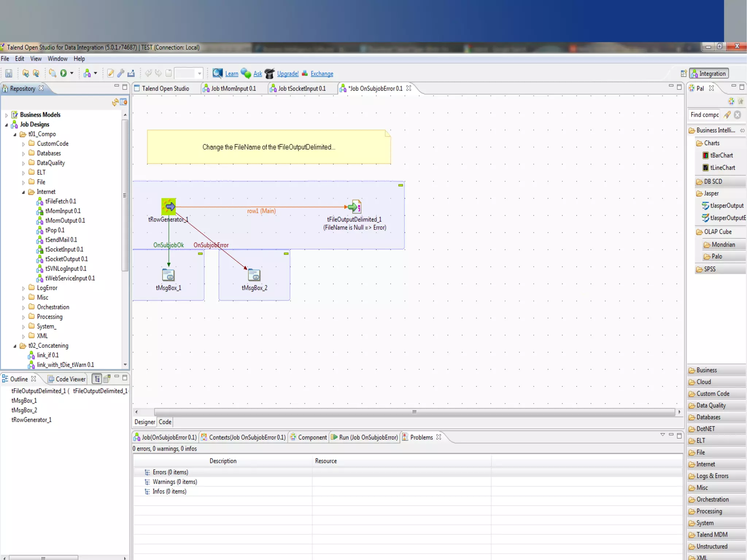
Task: Open the Window menu
Action: coord(57,59)
